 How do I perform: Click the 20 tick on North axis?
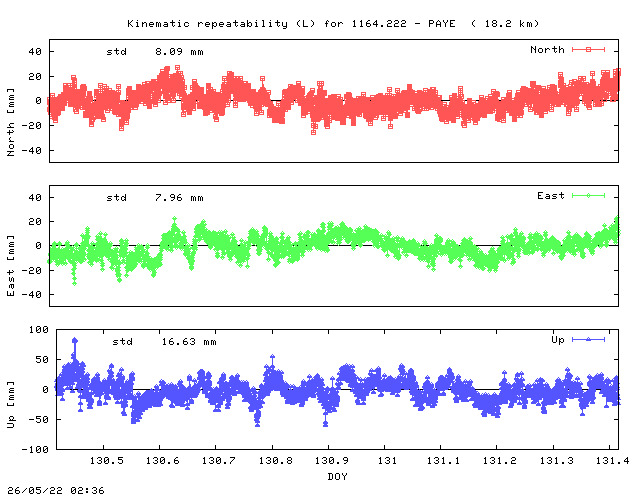coord(35,77)
